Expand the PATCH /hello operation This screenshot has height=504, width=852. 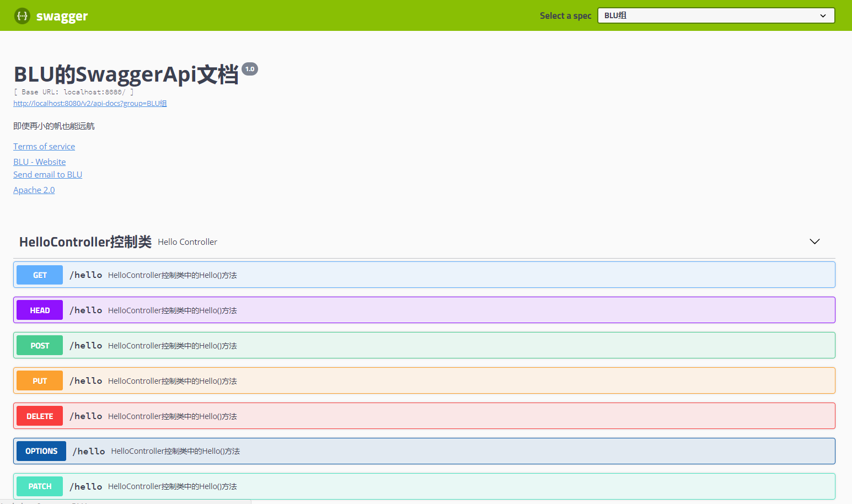coord(424,486)
